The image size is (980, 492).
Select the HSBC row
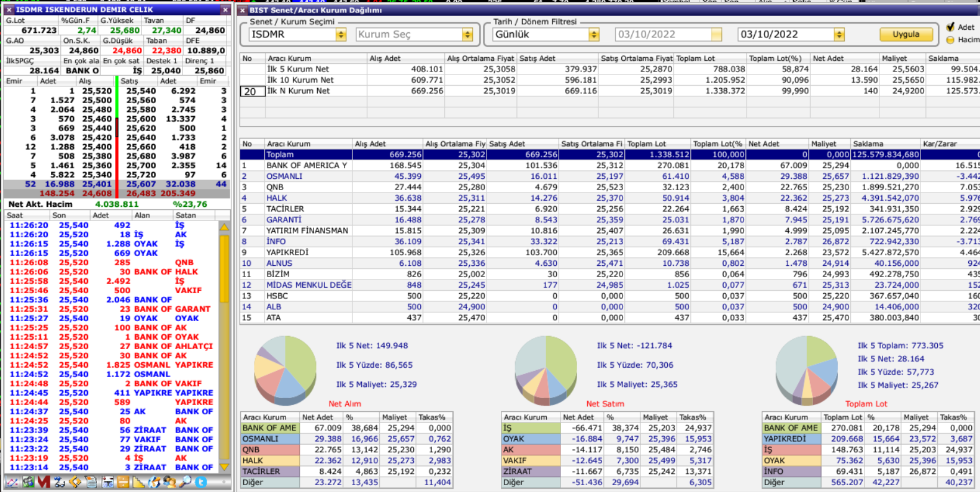(609, 296)
